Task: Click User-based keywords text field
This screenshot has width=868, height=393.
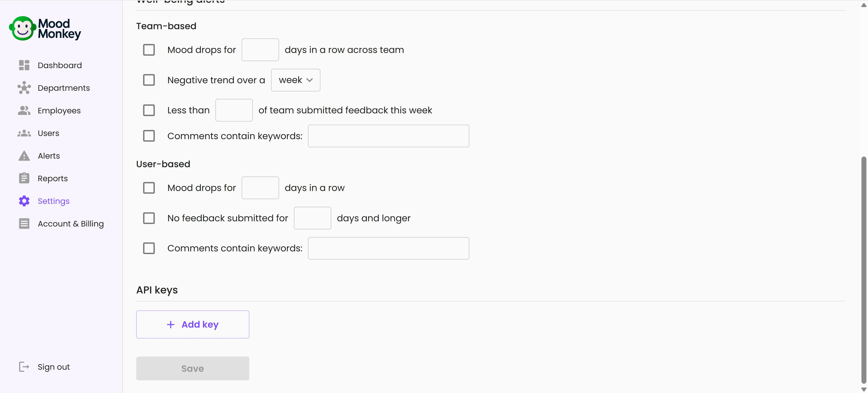Action: pos(389,248)
